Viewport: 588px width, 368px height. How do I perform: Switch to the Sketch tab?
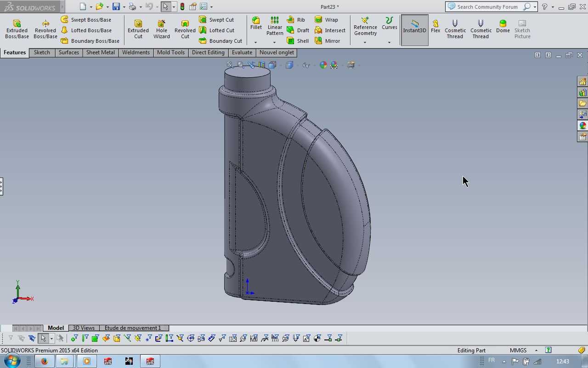click(42, 52)
